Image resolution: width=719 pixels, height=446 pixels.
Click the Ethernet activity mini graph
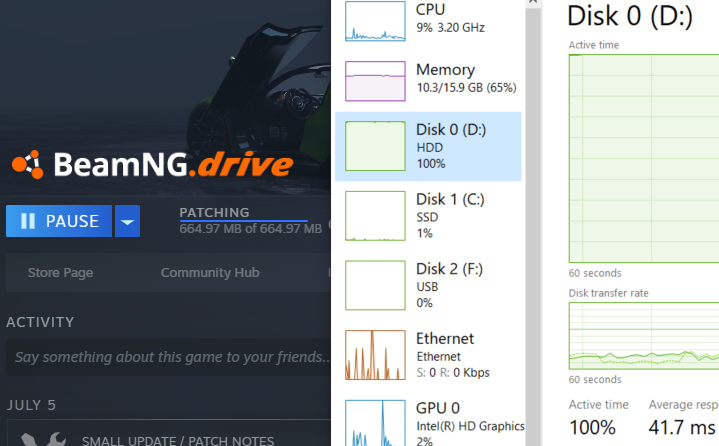375,355
